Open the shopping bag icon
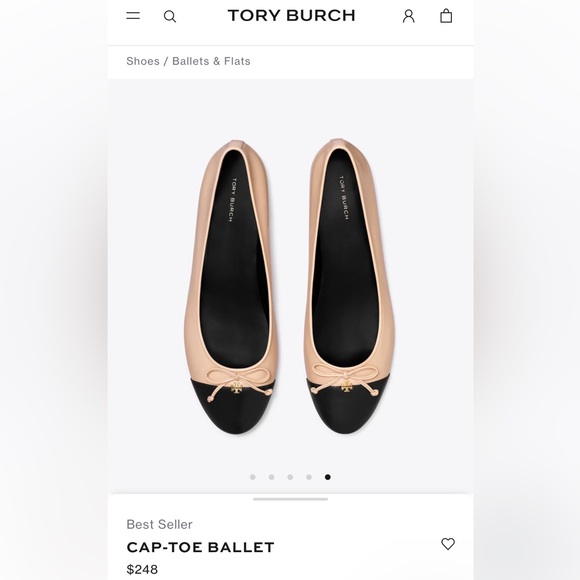Image resolution: width=580 pixels, height=580 pixels. tap(446, 16)
